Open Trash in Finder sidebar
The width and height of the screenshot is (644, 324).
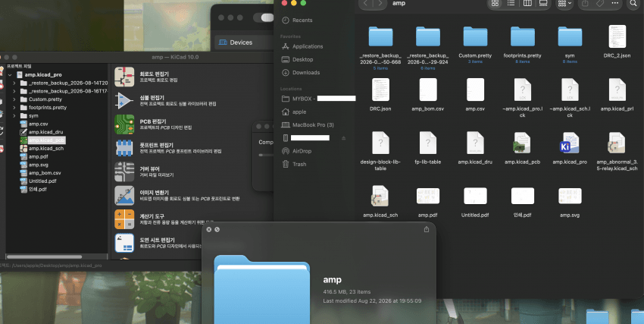pyautogui.click(x=299, y=165)
